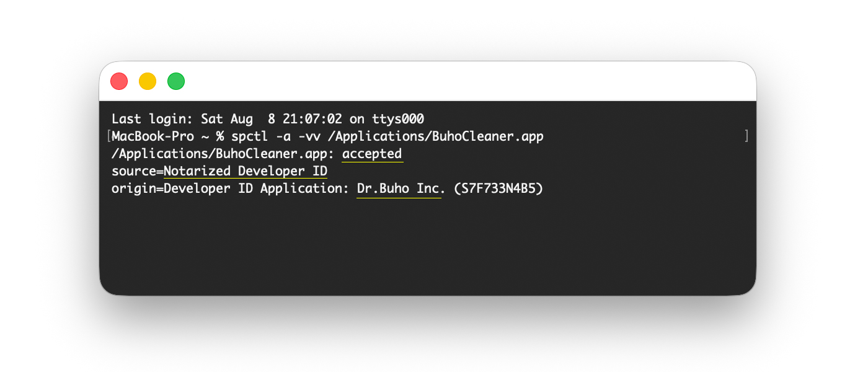Click the MacBook-Pro prompt hostname
The width and height of the screenshot is (868, 372).
tap(153, 136)
